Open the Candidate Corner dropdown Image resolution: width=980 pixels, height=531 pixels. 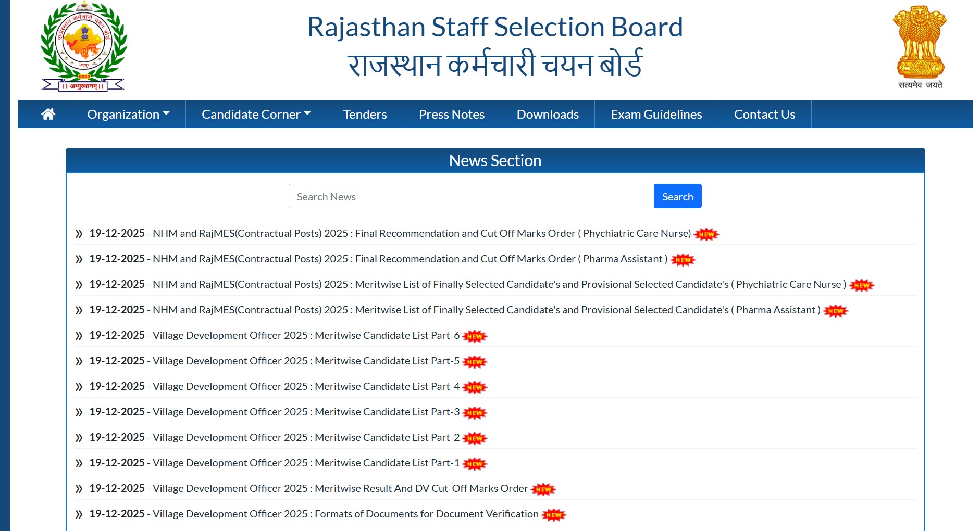pyautogui.click(x=256, y=114)
